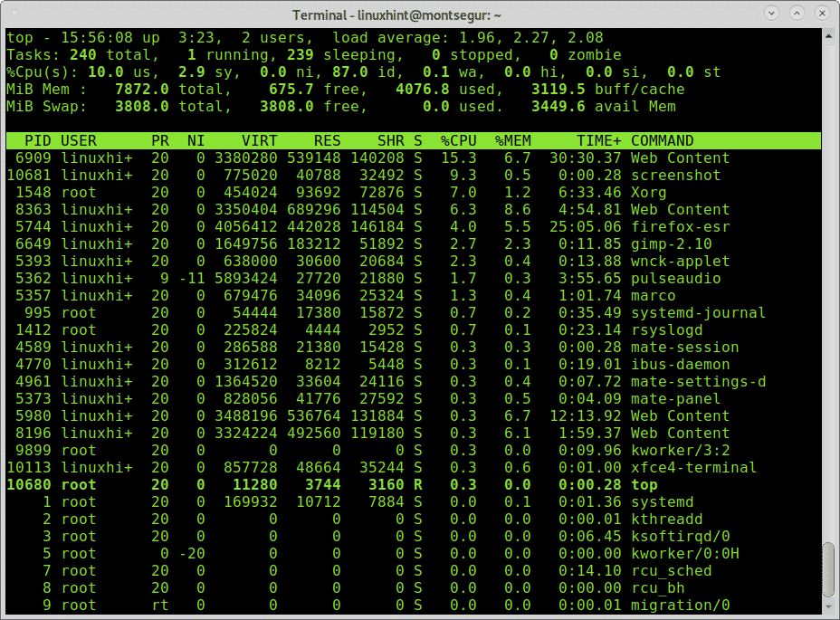
Task: Click the 'rcu_bh' command entry
Action: (657, 587)
